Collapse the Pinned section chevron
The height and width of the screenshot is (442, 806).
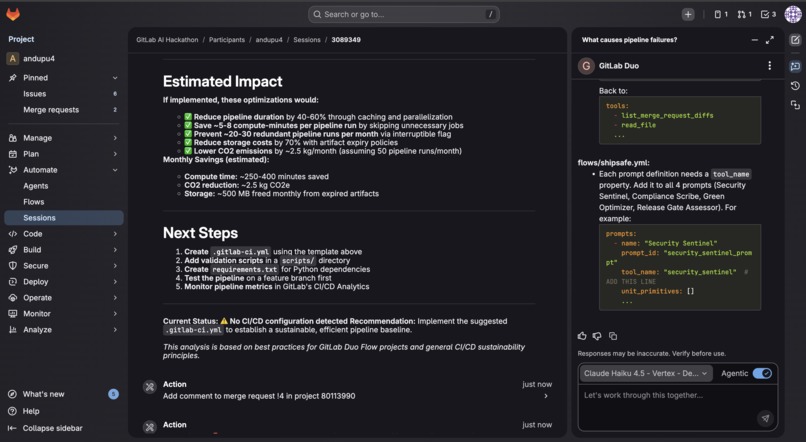click(x=115, y=78)
